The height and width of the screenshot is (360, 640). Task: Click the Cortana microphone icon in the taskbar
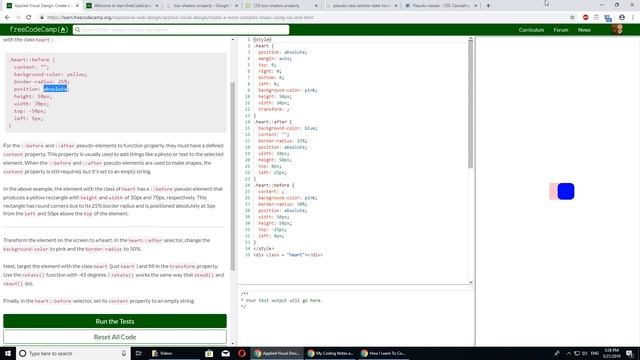[x=124, y=353]
